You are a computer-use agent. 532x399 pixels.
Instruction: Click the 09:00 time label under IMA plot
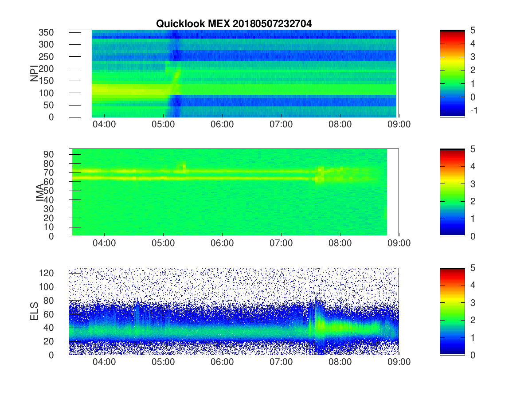[x=399, y=243]
